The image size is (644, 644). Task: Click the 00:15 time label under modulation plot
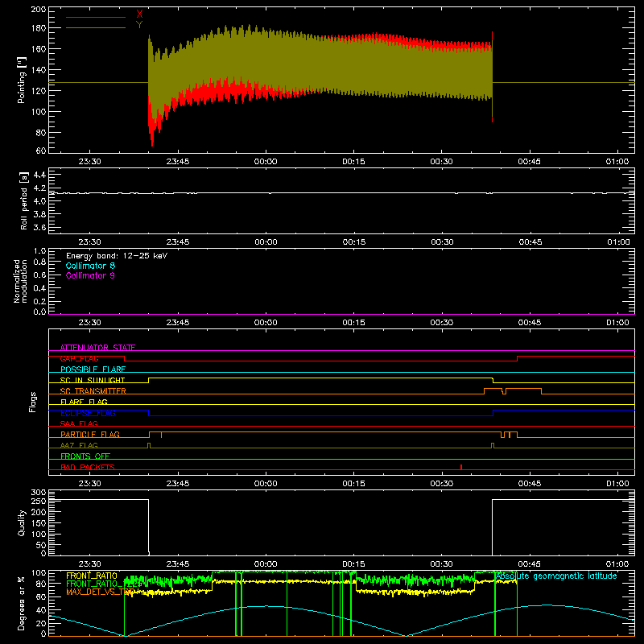353,323
